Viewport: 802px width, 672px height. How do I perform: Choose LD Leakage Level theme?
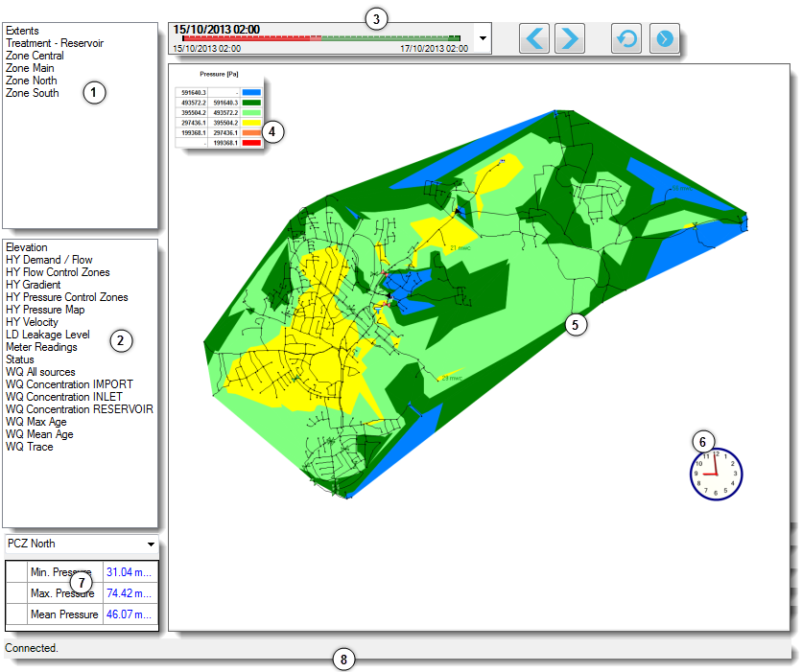(47, 335)
